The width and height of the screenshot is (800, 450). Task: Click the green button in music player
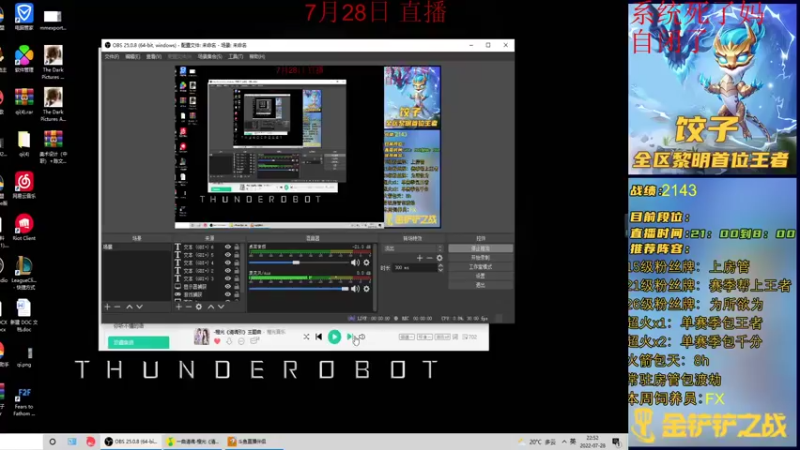(x=138, y=342)
